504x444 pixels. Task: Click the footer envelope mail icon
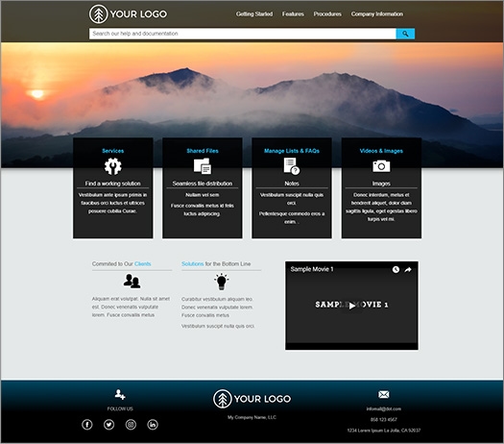pyautogui.click(x=383, y=394)
